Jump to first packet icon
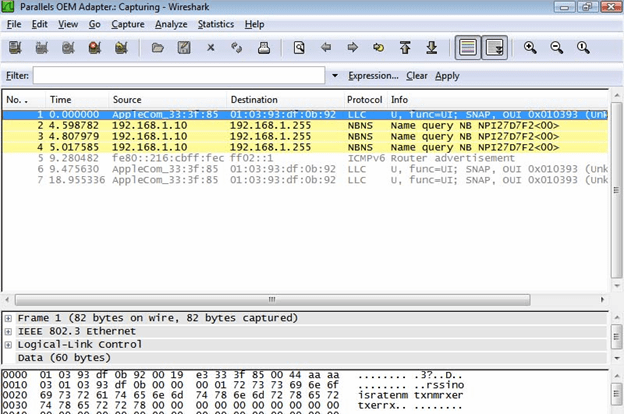625x415 pixels. point(405,48)
